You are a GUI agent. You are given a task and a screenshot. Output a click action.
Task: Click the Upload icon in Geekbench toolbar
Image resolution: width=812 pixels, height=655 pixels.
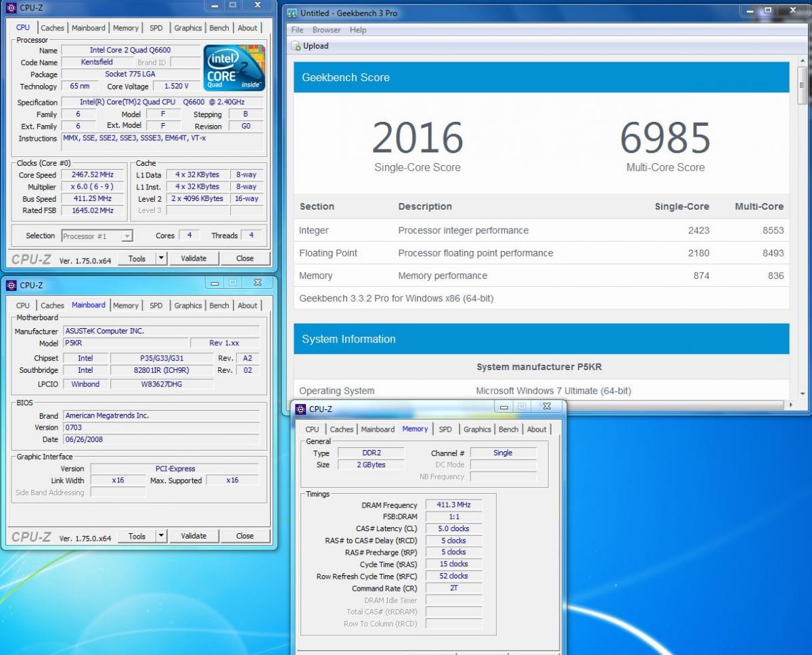296,46
